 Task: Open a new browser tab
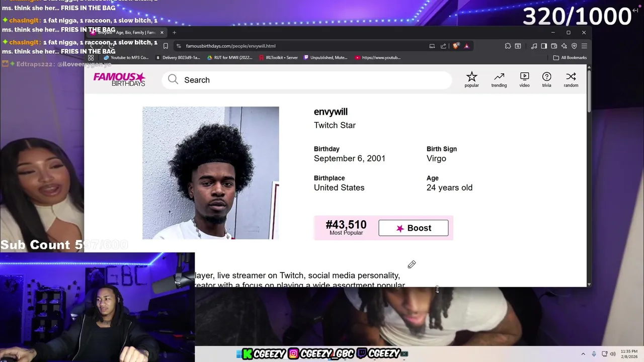(x=174, y=32)
